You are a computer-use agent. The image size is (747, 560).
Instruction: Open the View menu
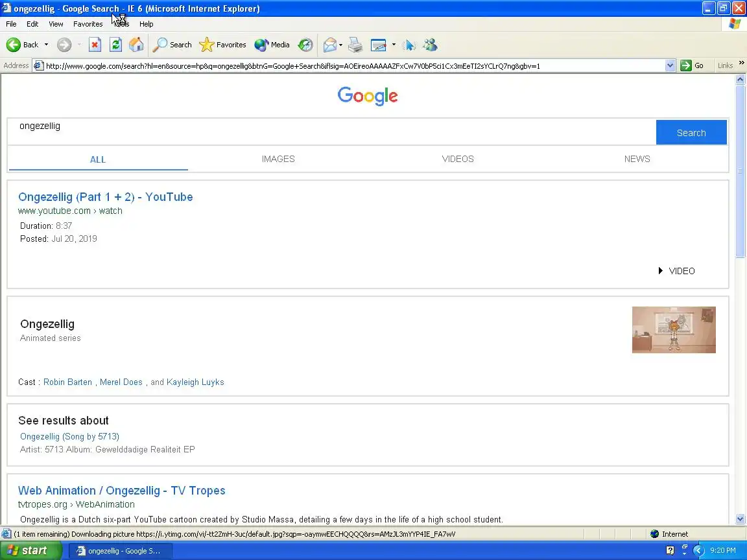point(56,24)
